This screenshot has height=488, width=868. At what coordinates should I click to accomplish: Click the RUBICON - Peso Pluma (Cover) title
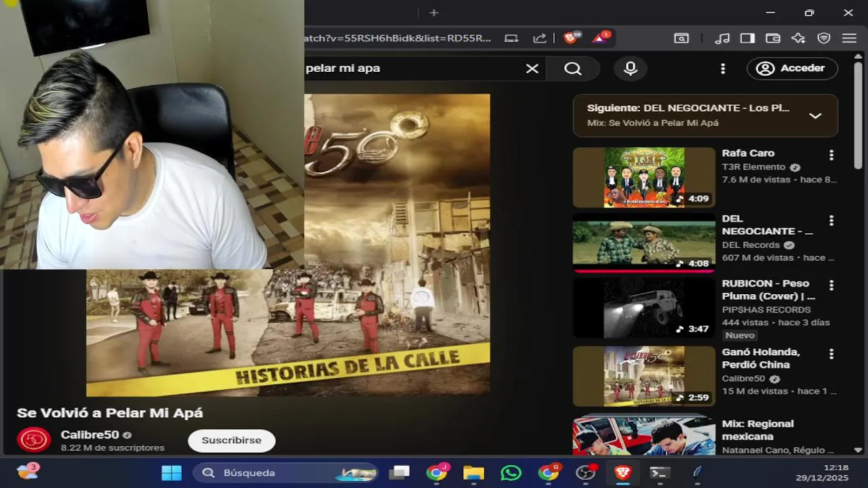(x=770, y=289)
